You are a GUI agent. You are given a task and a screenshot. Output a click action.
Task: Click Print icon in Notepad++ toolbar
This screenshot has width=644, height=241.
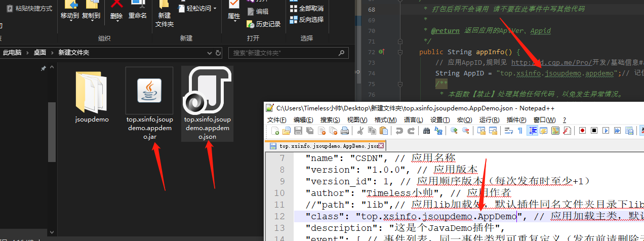tap(345, 131)
